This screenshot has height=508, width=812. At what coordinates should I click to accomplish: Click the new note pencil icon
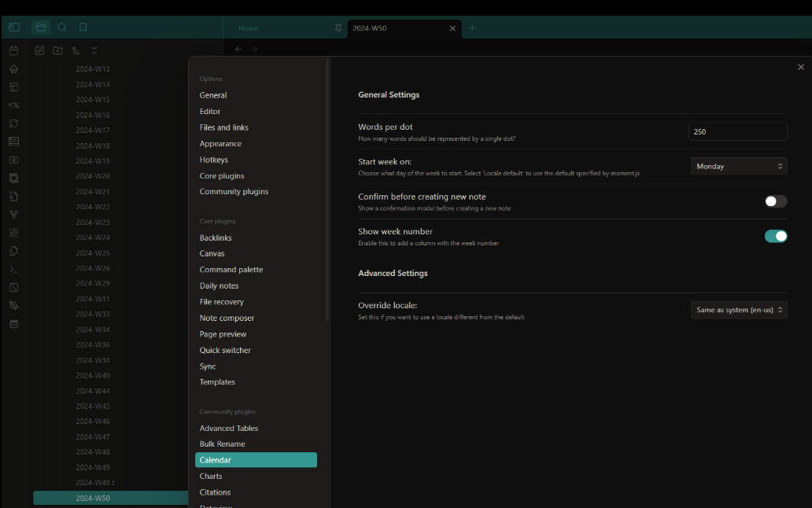(39, 50)
